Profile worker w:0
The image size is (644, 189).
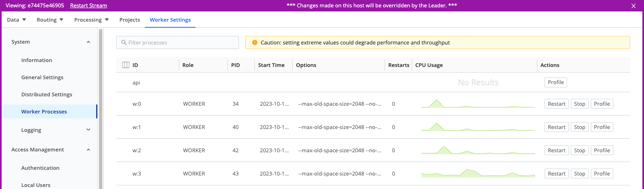[x=602, y=104]
